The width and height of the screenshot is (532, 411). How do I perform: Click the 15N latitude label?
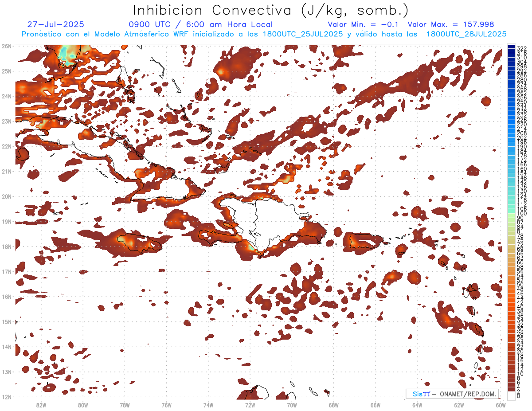[x=7, y=321]
